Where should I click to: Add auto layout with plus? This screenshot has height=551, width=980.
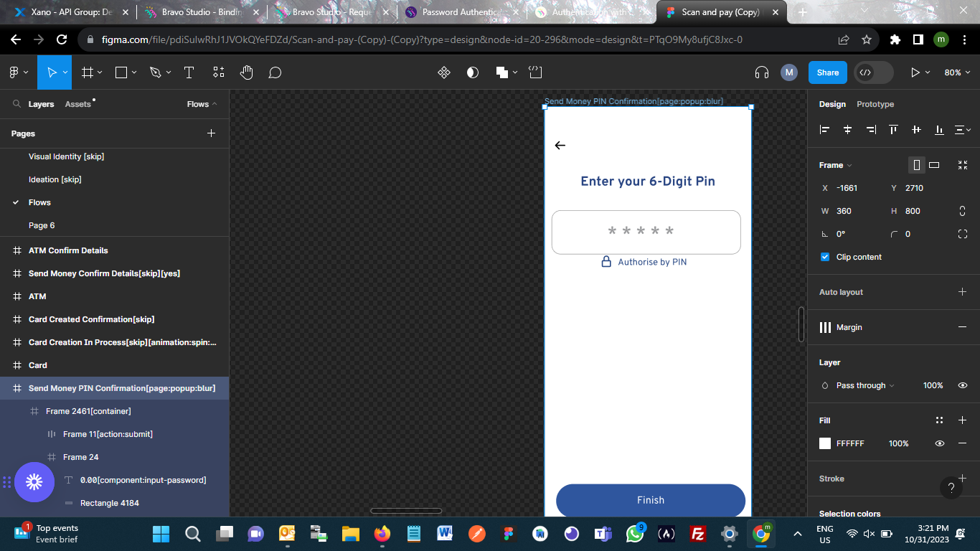click(963, 292)
